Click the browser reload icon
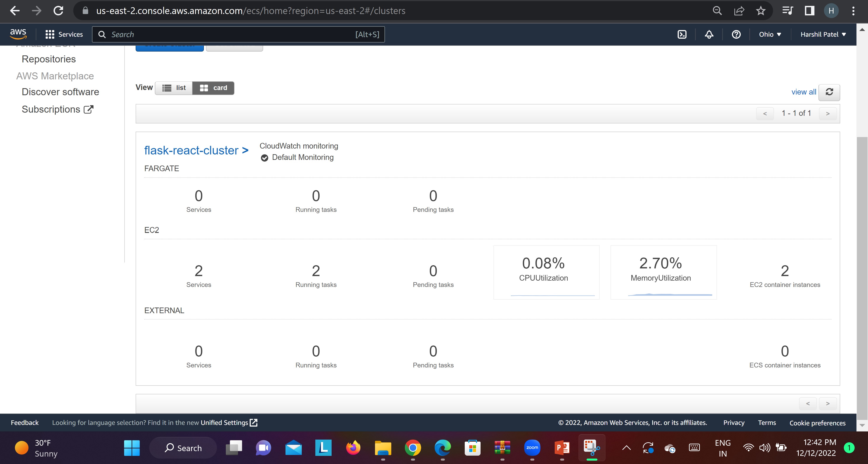This screenshot has height=464, width=868. click(58, 11)
